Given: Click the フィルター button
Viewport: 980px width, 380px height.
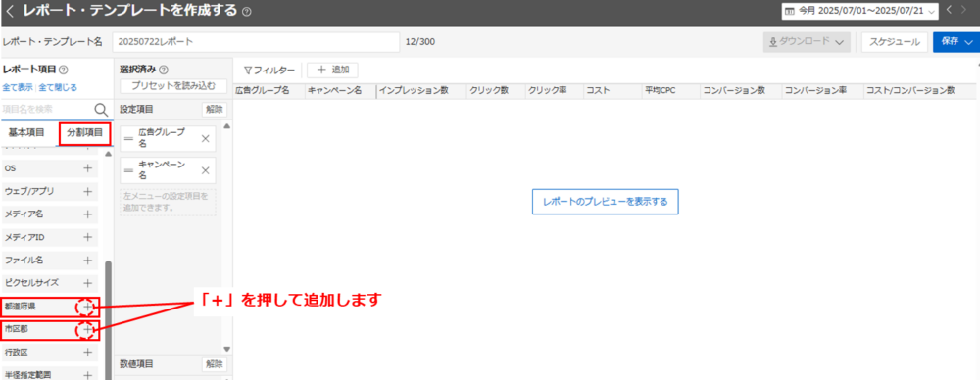Looking at the screenshot, I should coord(269,70).
